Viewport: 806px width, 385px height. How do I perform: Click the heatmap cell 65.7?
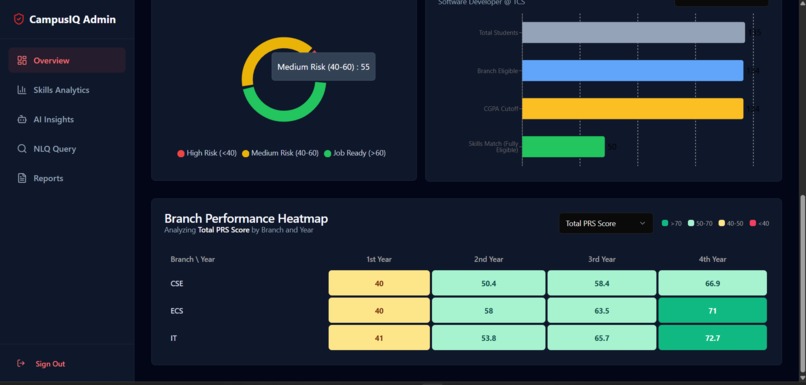point(602,338)
